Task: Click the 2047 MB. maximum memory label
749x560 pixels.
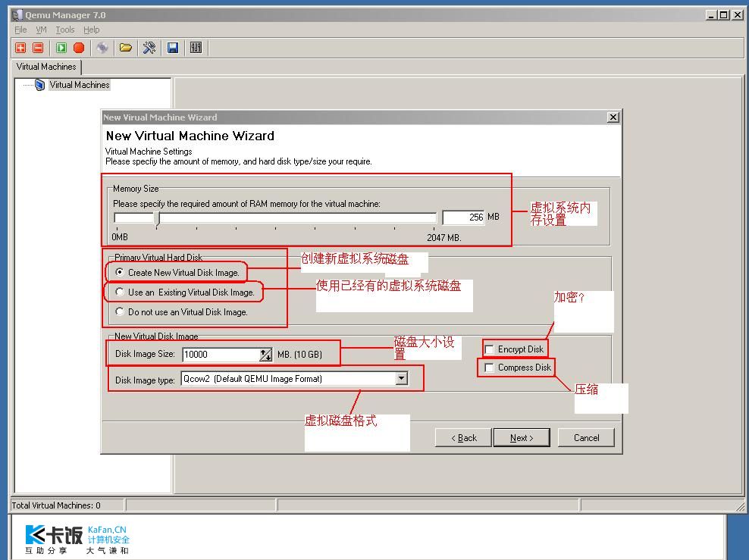Action: click(444, 237)
